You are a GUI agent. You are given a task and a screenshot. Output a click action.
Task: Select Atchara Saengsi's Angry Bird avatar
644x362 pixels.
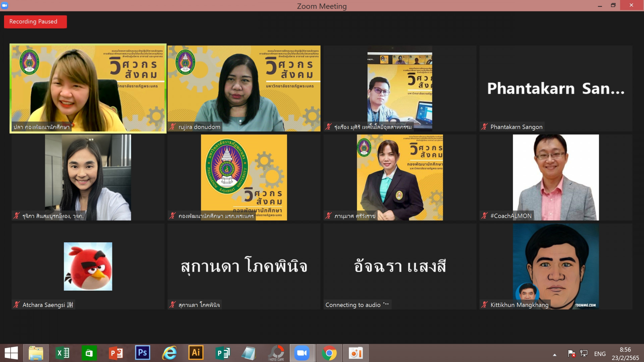tap(88, 266)
